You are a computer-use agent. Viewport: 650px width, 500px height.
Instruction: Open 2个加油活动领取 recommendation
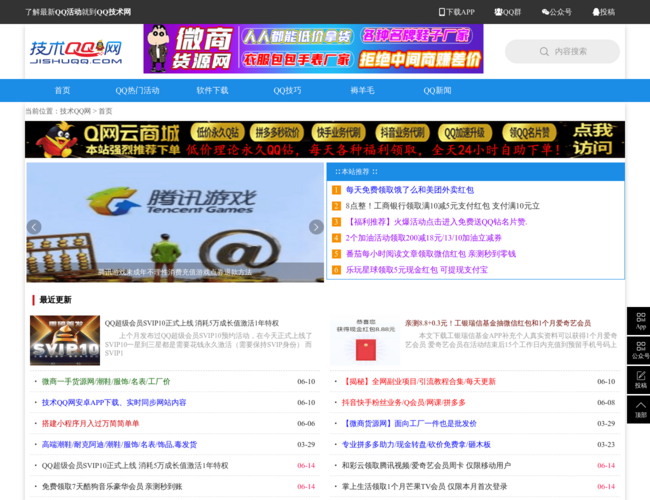point(424,238)
